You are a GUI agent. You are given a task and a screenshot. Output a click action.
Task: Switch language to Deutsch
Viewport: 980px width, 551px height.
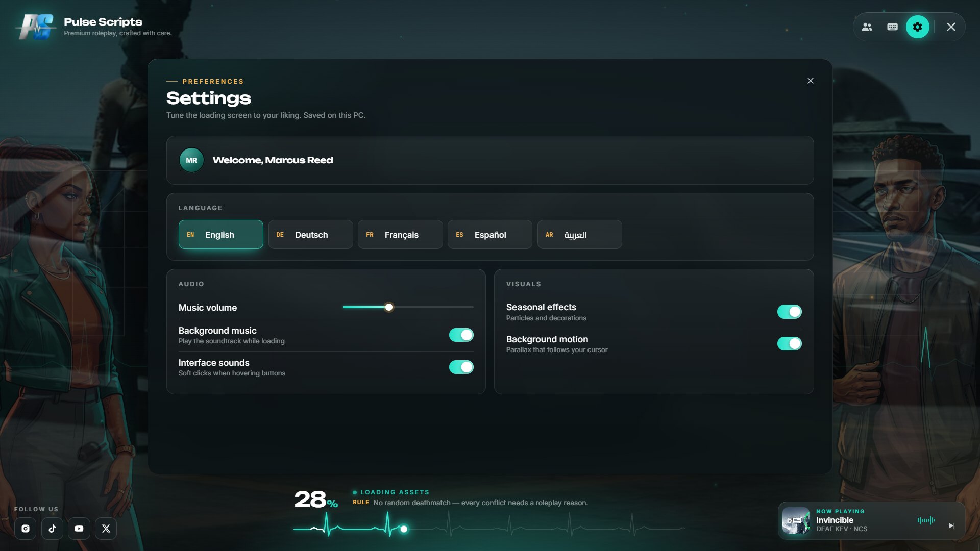point(310,235)
